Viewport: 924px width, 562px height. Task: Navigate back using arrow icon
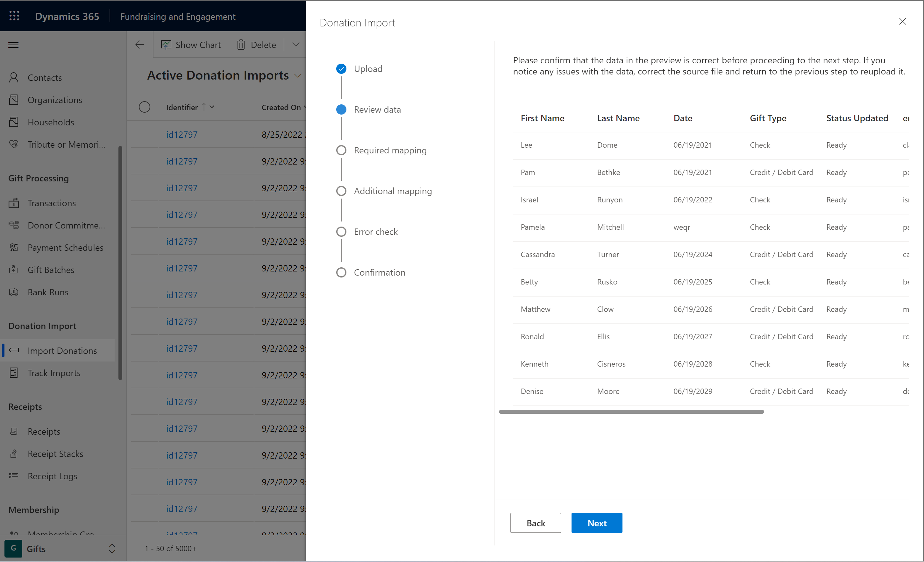[x=139, y=44]
